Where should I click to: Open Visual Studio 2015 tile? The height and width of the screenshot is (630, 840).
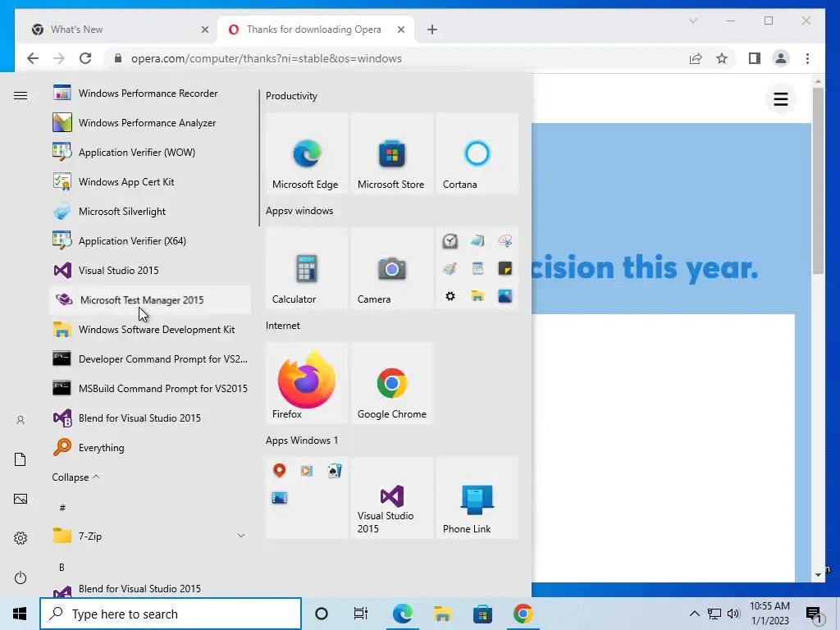(x=391, y=498)
